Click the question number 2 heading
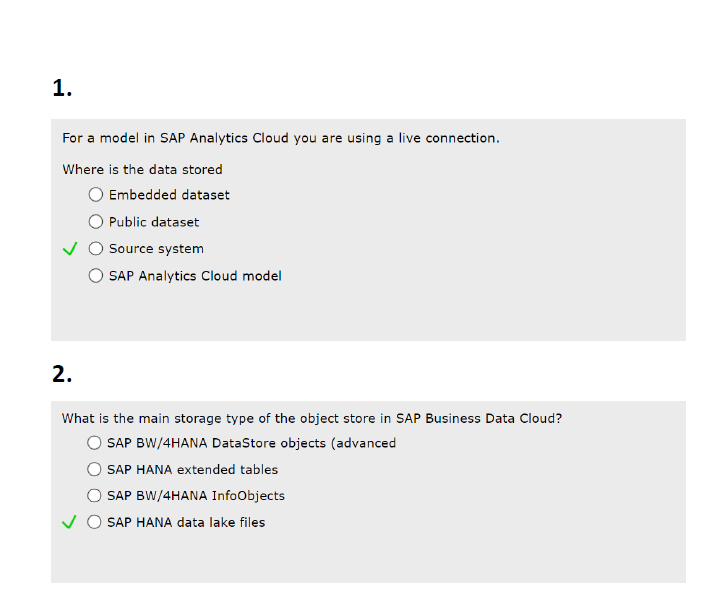 point(62,374)
